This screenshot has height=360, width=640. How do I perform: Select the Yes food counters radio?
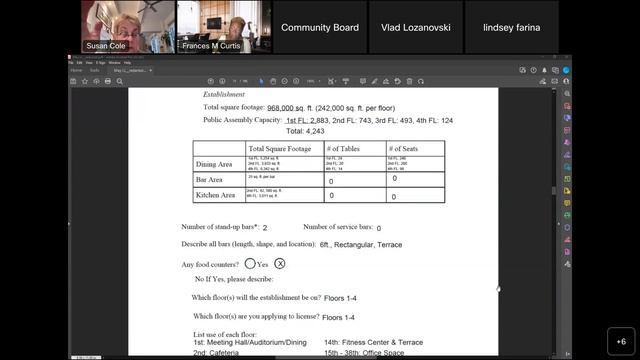pyautogui.click(x=250, y=264)
